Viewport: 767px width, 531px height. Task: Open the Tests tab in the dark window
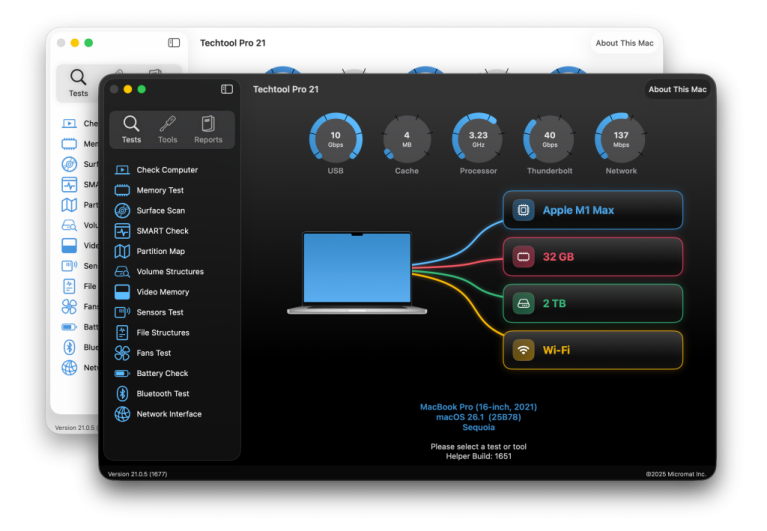[131, 130]
